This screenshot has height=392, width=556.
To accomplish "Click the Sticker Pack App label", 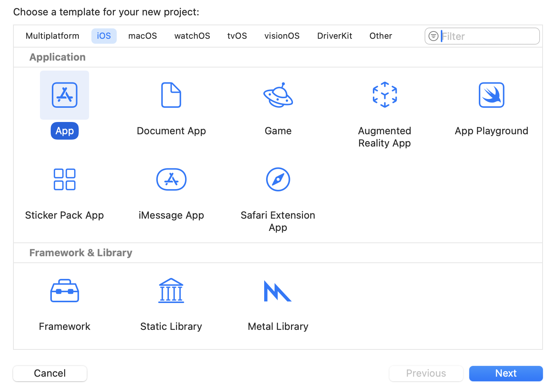I will pyautogui.click(x=65, y=216).
